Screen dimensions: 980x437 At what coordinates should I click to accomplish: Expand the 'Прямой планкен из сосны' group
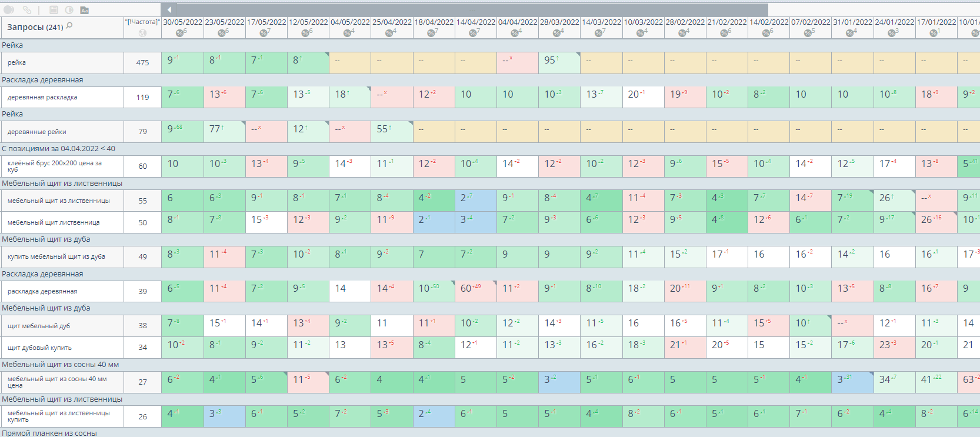click(x=49, y=433)
